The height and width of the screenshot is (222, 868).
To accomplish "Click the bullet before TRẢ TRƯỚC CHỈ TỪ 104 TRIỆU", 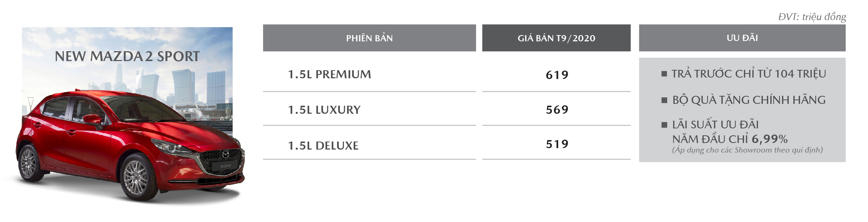I will (x=664, y=74).
